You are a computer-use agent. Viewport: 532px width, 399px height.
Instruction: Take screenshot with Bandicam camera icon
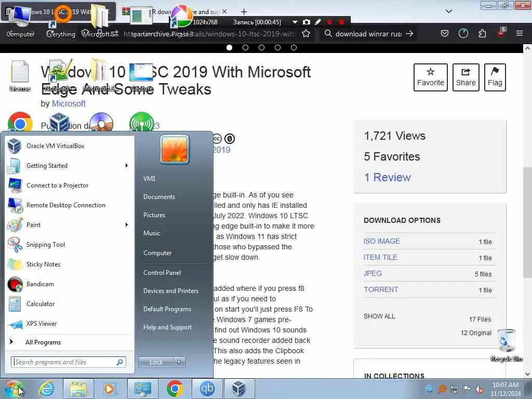307,22
